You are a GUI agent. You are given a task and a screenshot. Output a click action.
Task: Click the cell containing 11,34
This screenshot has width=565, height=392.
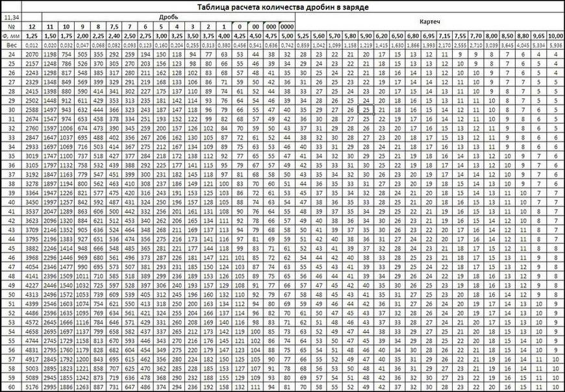(12, 16)
